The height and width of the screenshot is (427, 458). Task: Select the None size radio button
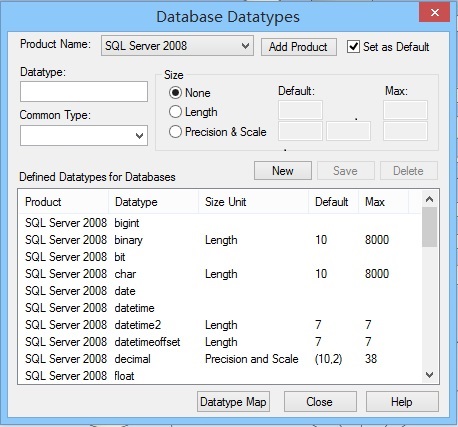pyautogui.click(x=175, y=92)
